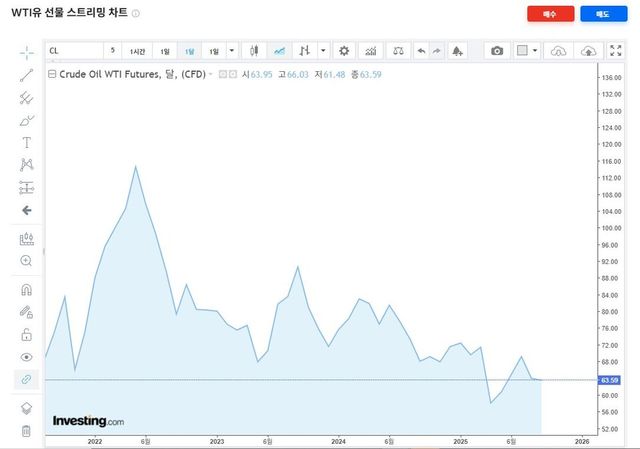Open the legend dropdown after (CFD)
The width and height of the screenshot is (640, 449).
coord(211,74)
